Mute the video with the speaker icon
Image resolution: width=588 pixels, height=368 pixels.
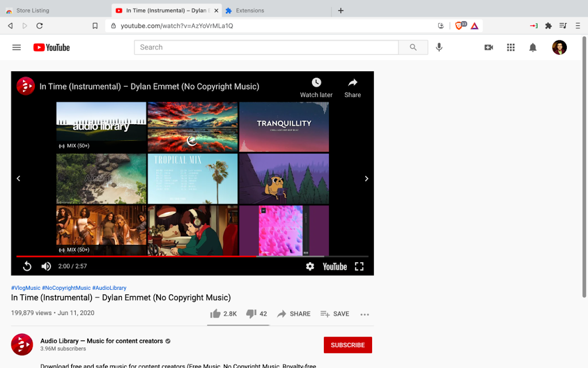point(46,266)
